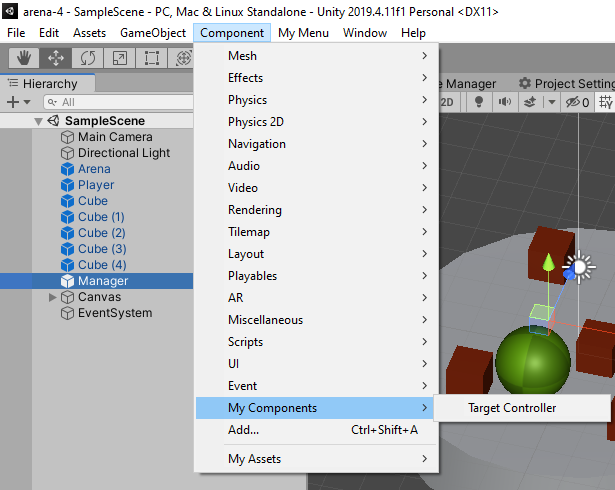This screenshot has height=490, width=615.
Task: Expand the Miscellaneous submenu
Action: coord(317,319)
